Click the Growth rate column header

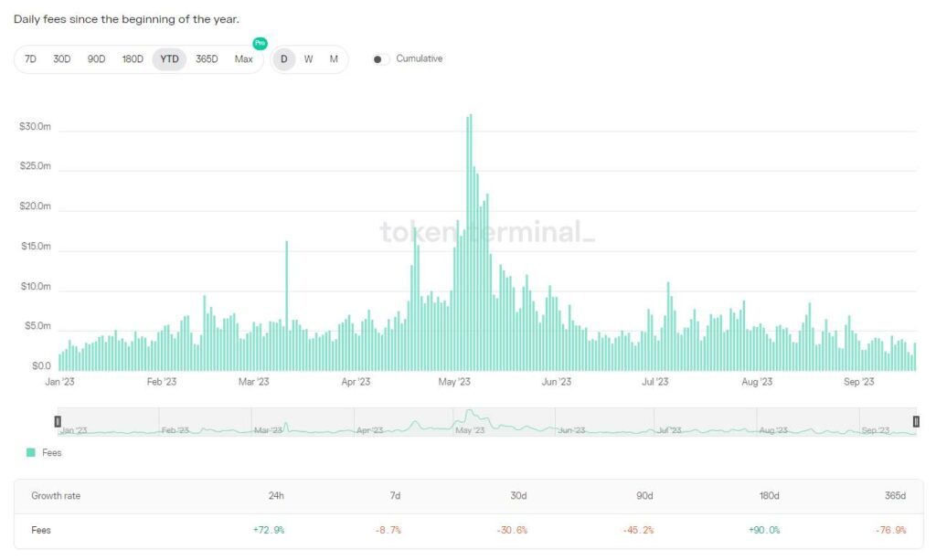click(x=56, y=495)
